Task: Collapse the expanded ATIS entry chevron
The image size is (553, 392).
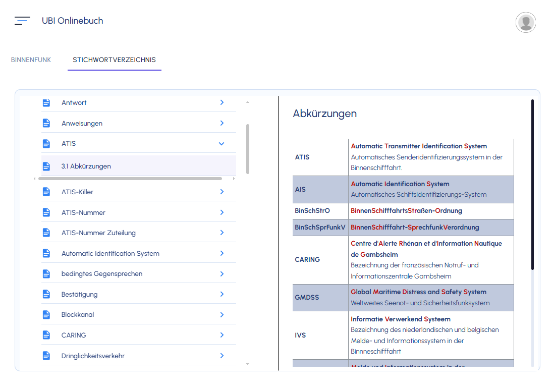Action: (222, 143)
